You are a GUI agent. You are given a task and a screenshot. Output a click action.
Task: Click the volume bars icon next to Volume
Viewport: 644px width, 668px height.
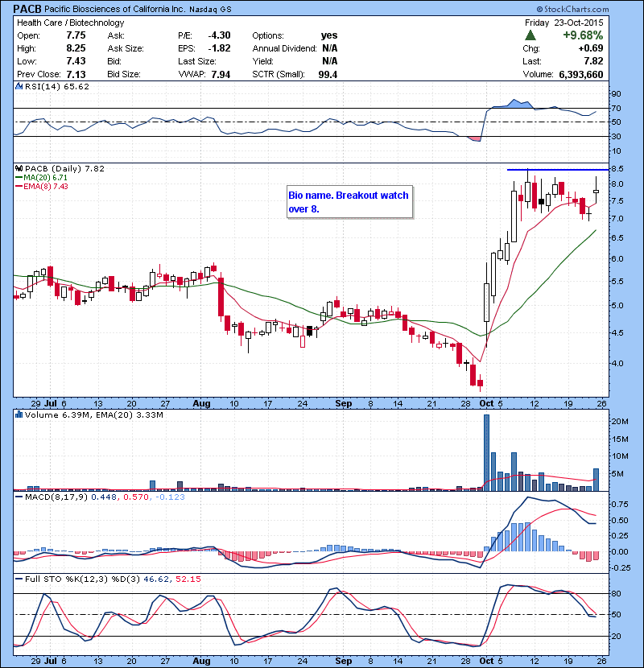19,414
